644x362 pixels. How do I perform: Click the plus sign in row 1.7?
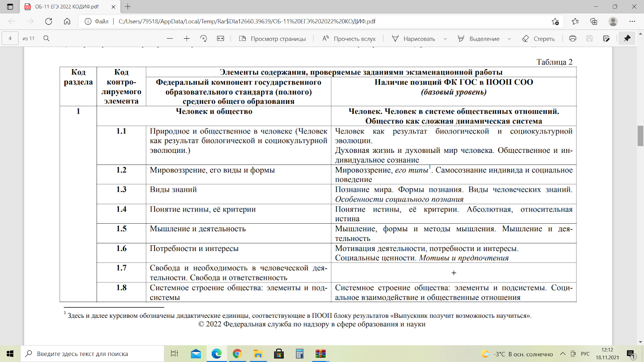coord(454,273)
